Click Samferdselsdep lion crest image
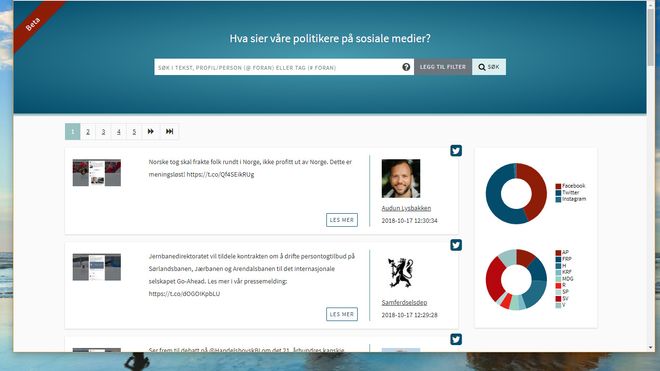 pyautogui.click(x=401, y=272)
